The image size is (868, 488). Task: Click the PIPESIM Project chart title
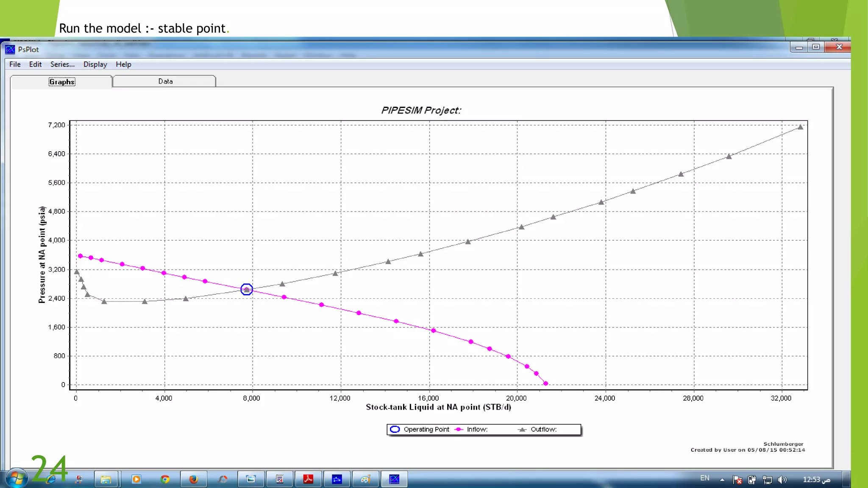tap(421, 111)
